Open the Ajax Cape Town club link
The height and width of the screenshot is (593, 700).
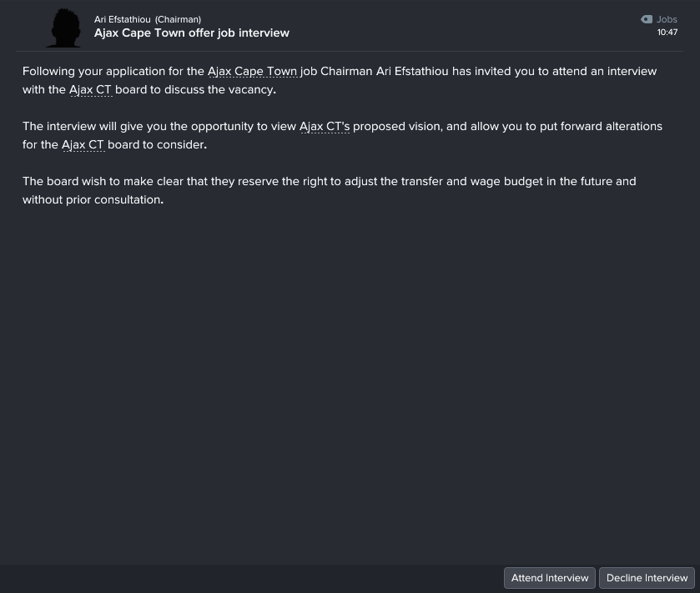tap(252, 72)
